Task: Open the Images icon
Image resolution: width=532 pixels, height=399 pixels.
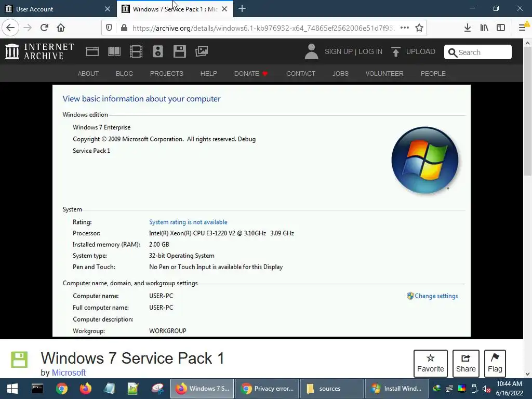Action: 202,51
